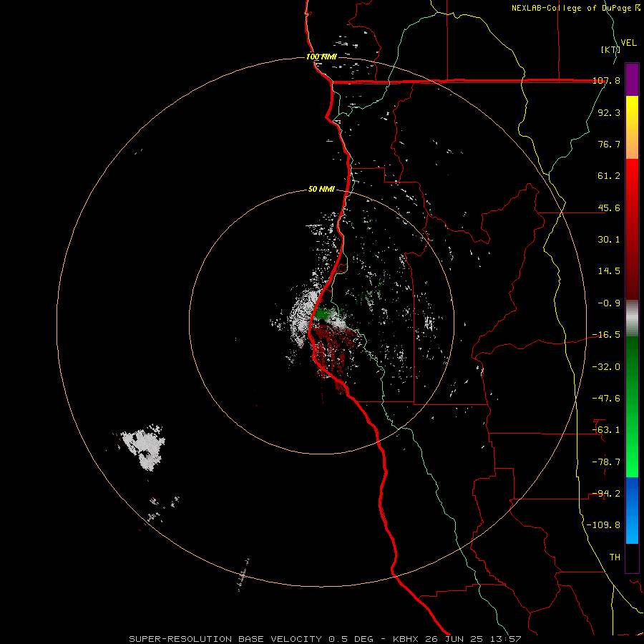644x644 pixels.
Task: Click the -47.6 scale value
Action: point(606,399)
